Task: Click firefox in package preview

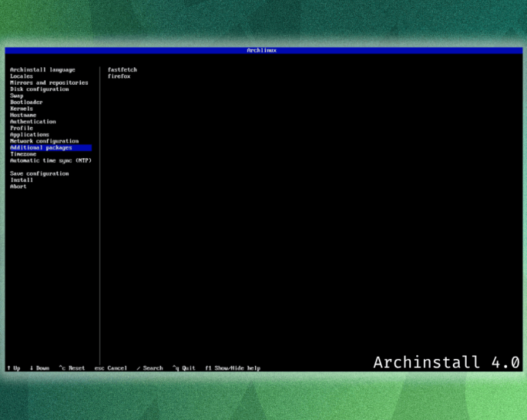Action: coord(119,76)
